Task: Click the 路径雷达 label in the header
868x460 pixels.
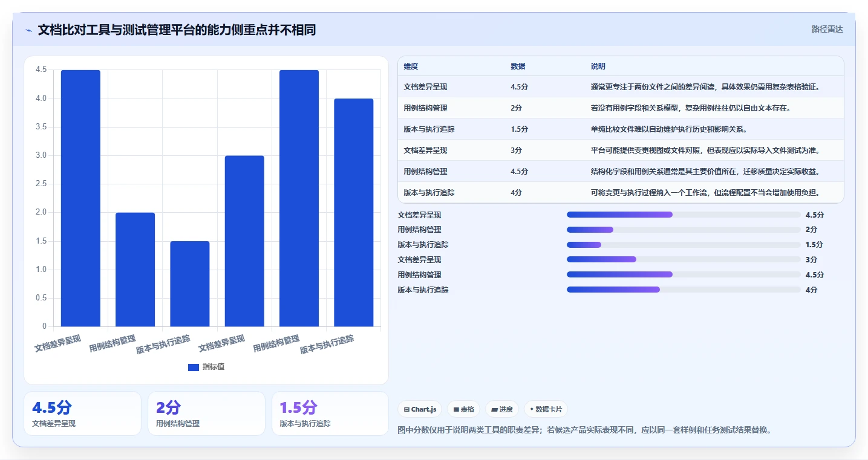Action: click(x=827, y=29)
